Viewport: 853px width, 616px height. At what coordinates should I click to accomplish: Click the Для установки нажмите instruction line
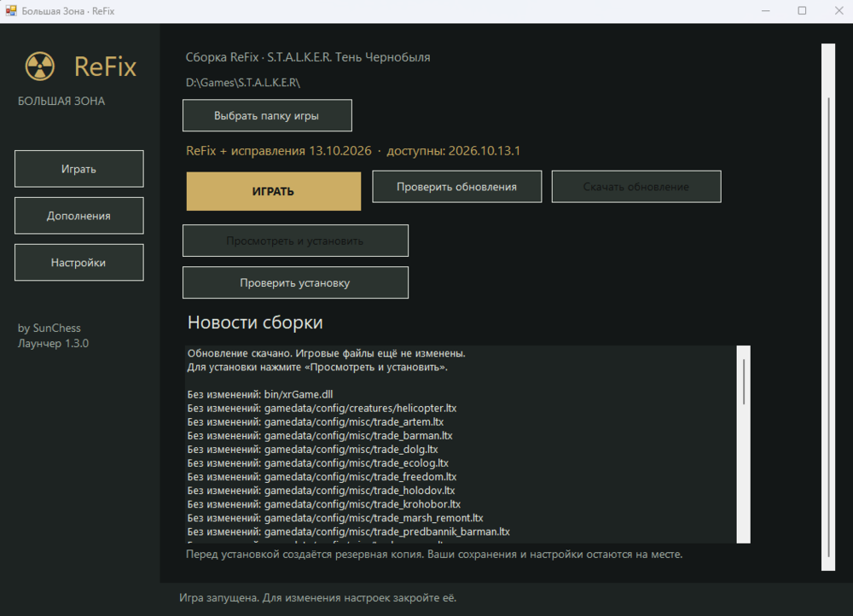pos(317,367)
